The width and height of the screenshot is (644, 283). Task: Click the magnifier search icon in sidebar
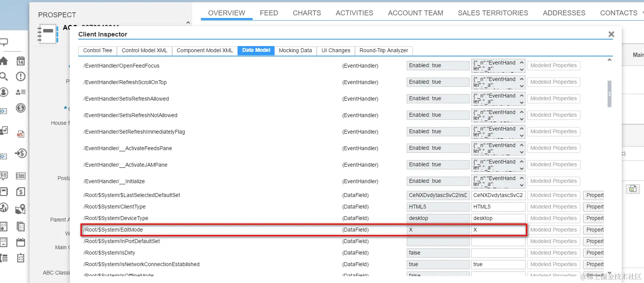[x=3, y=76]
